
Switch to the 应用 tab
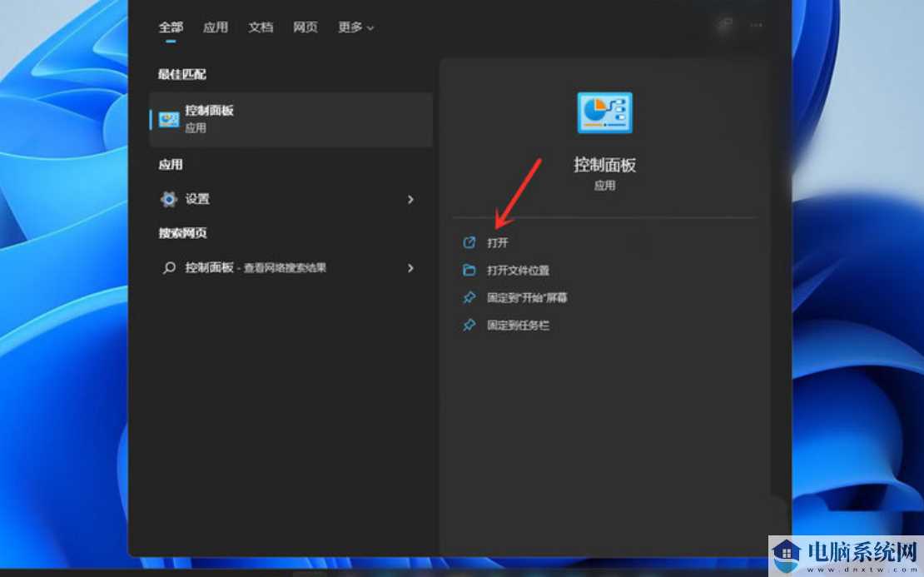[215, 27]
